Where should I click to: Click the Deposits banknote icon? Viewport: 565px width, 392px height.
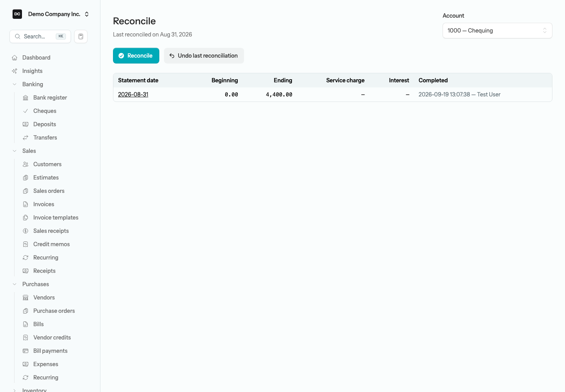tap(26, 124)
